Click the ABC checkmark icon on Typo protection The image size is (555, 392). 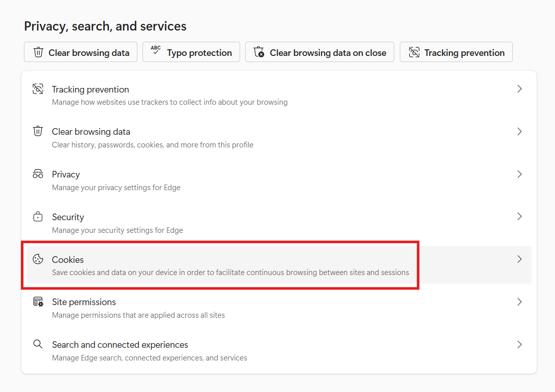tap(156, 52)
